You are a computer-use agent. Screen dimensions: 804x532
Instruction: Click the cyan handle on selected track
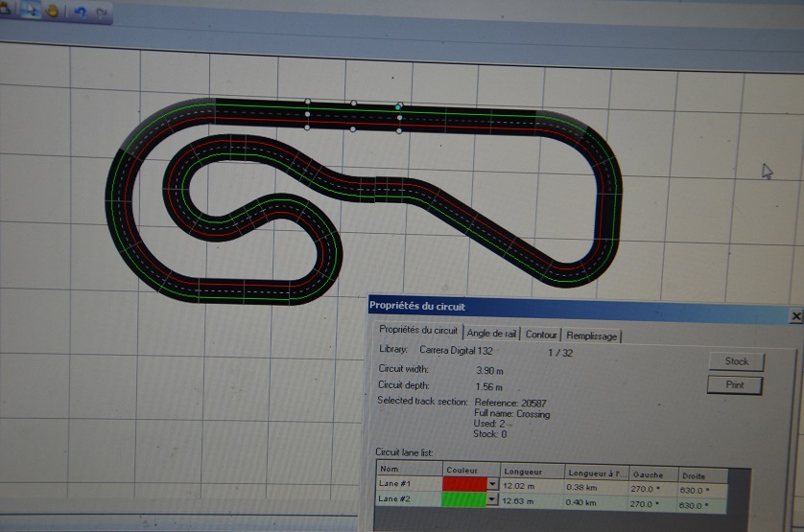398,107
